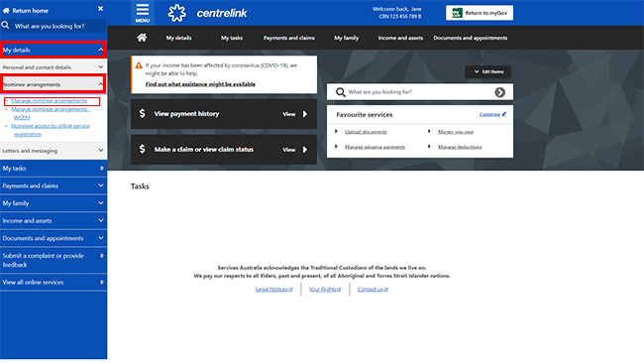Click the pencil icon next to Customise

tap(504, 114)
